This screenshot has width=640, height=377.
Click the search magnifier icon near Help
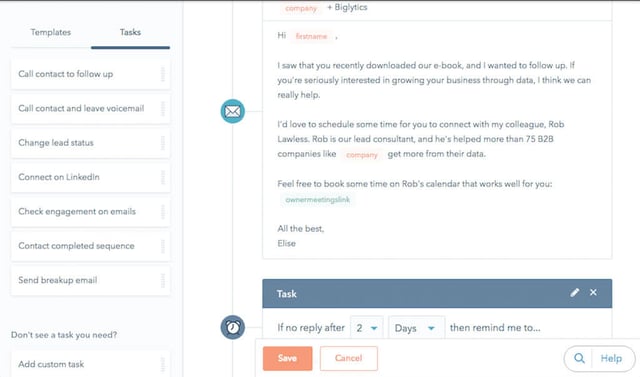pyautogui.click(x=579, y=358)
